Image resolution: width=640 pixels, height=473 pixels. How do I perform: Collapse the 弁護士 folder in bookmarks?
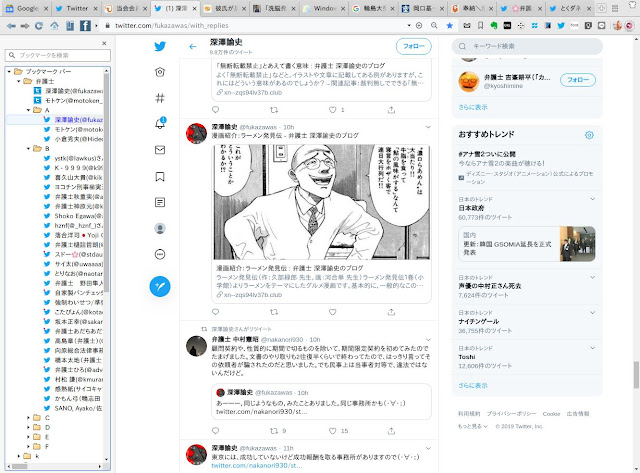click(x=18, y=81)
